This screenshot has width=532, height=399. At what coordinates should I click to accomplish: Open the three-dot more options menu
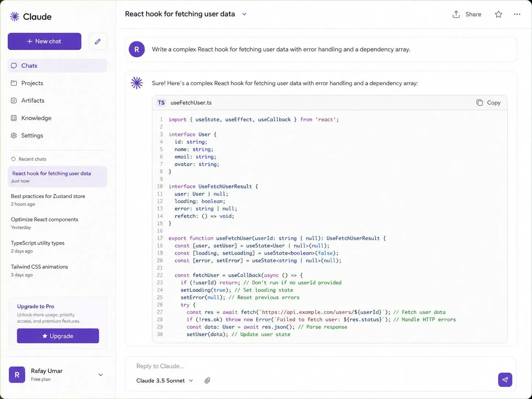point(517,14)
